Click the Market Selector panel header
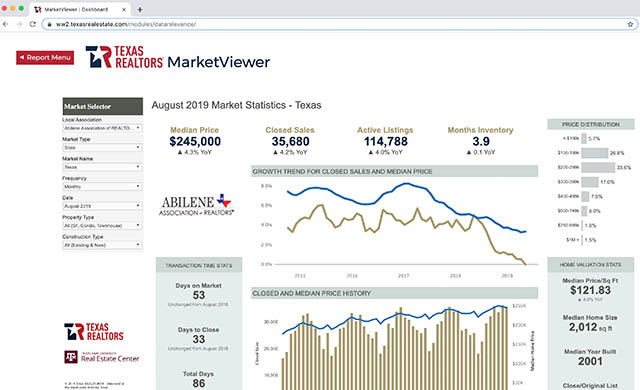The image size is (640, 390). click(102, 106)
